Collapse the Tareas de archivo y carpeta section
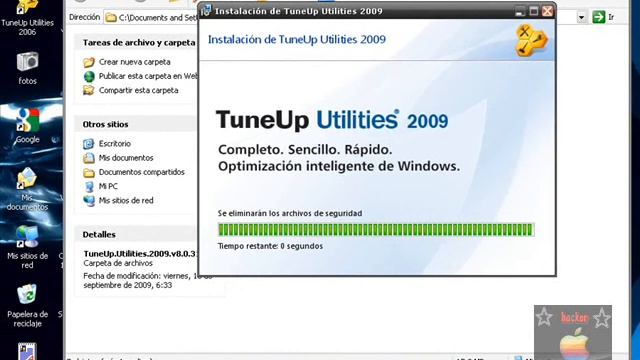 pyautogui.click(x=136, y=42)
